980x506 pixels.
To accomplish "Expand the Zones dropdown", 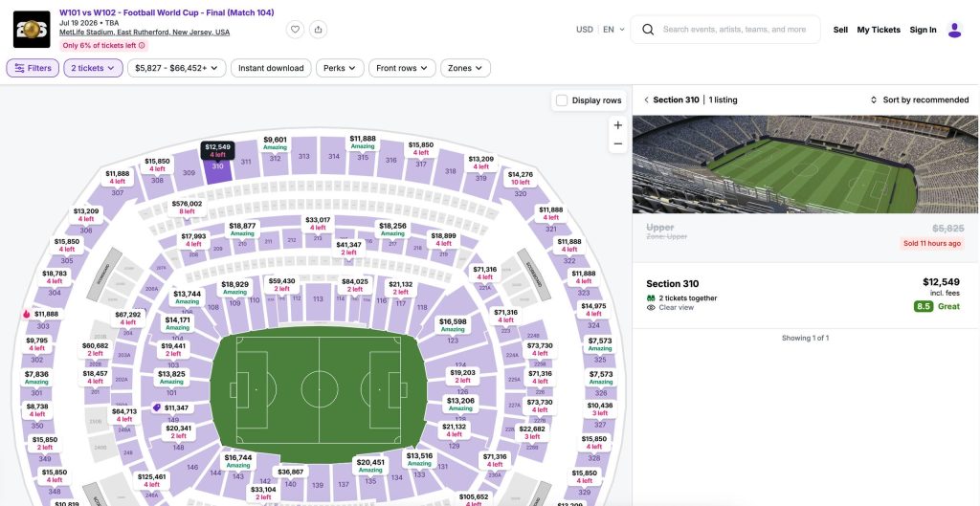I will 466,68.
